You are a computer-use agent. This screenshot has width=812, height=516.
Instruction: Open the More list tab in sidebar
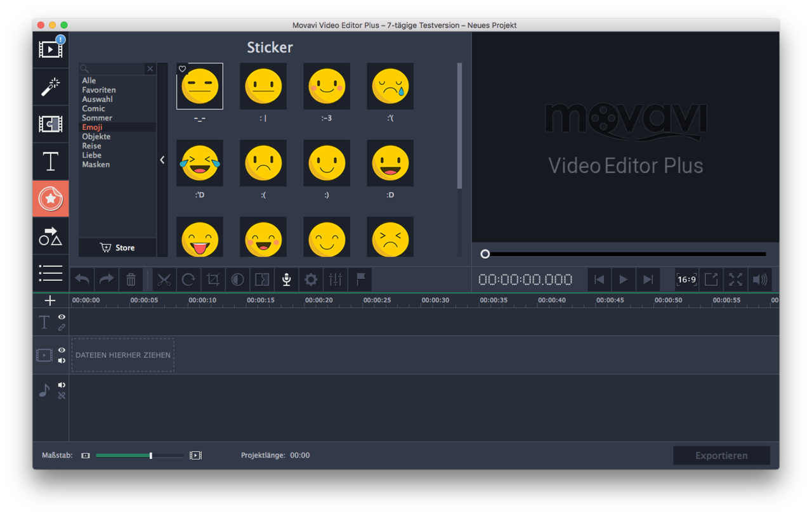pyautogui.click(x=51, y=273)
